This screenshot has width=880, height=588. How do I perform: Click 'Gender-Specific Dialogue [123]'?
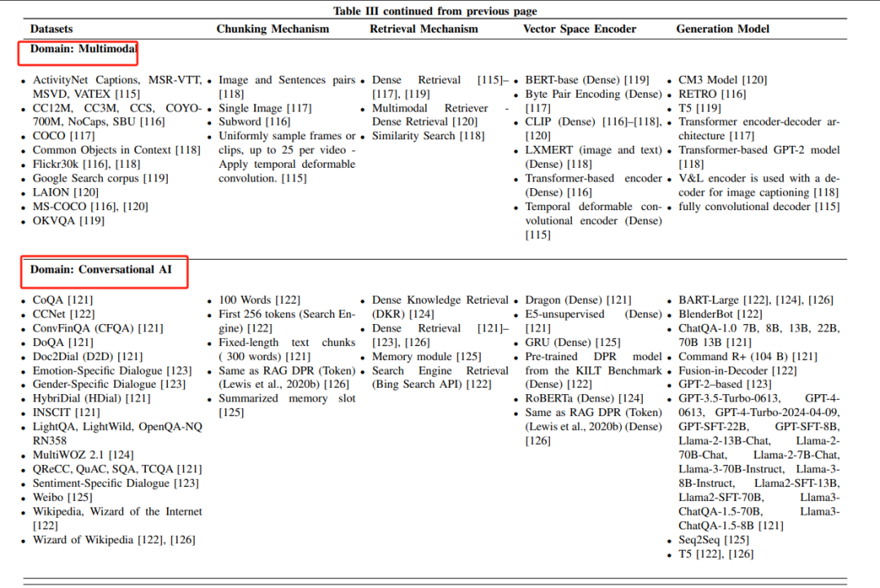(109, 384)
